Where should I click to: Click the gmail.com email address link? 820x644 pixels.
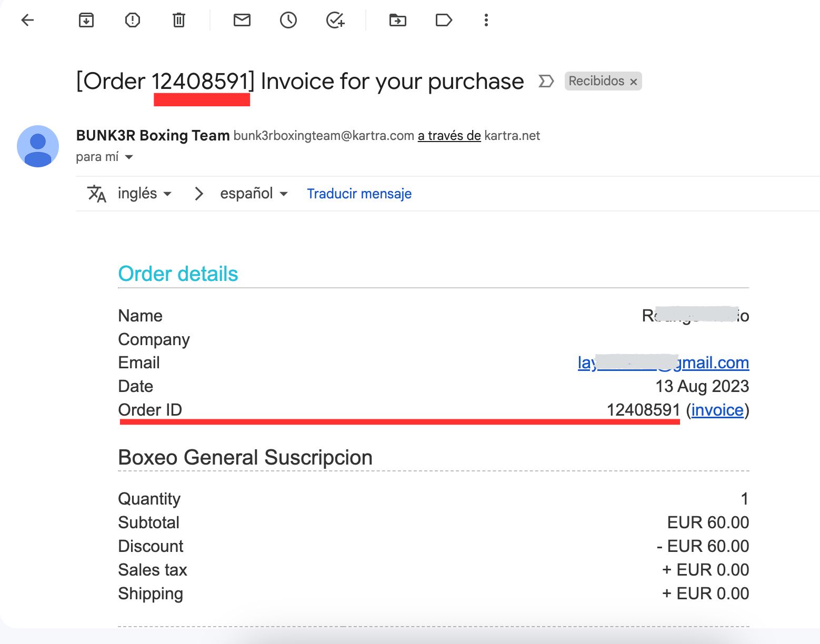[x=711, y=363]
